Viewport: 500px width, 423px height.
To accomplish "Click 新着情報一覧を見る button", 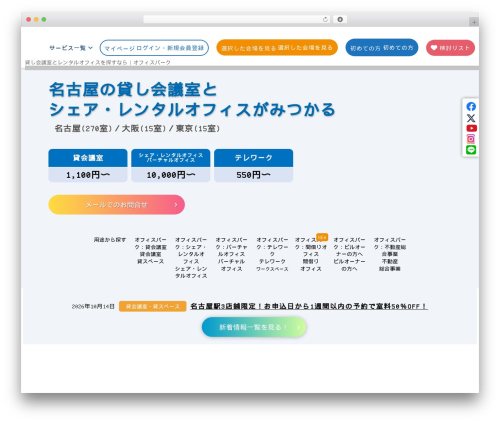I will tap(254, 327).
